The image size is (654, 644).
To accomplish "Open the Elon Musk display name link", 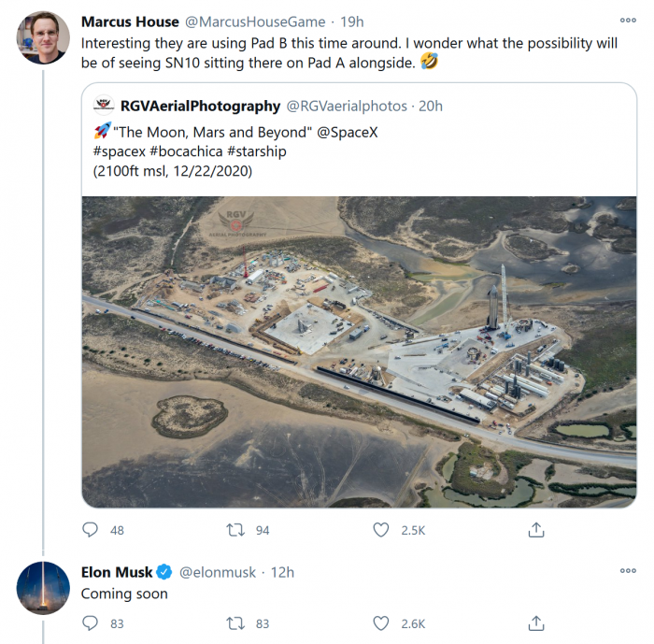I will 117,572.
